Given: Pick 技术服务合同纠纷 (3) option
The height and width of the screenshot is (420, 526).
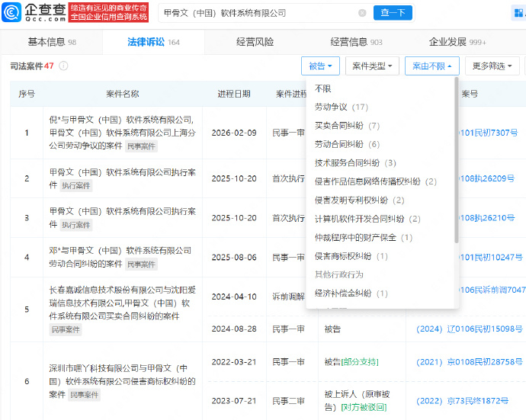Looking at the screenshot, I should click(355, 162).
